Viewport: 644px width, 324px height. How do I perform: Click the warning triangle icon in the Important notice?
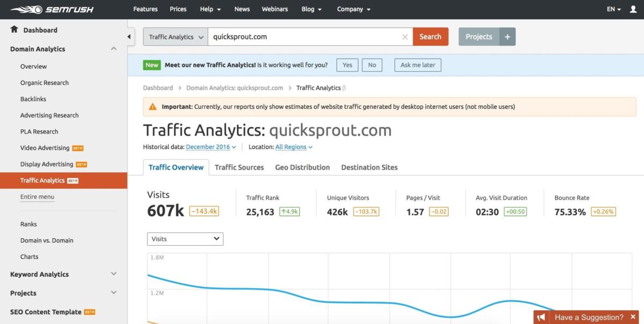pos(153,107)
